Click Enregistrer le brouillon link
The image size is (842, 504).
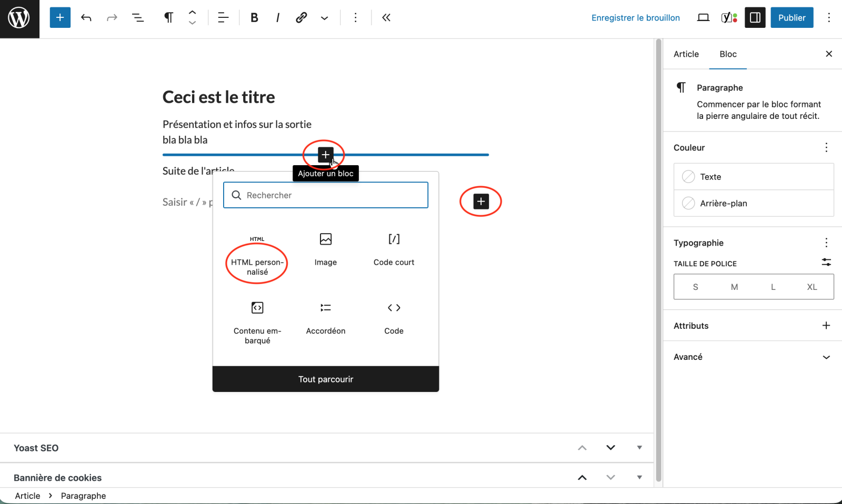635,18
